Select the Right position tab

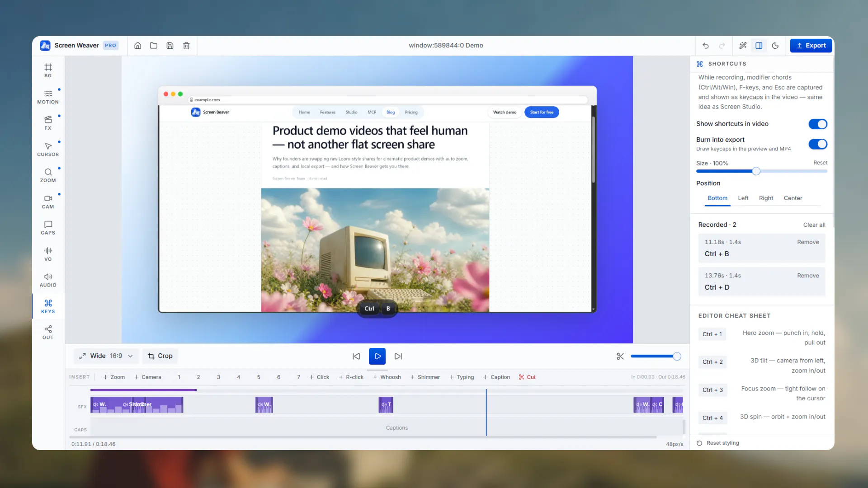tap(766, 198)
